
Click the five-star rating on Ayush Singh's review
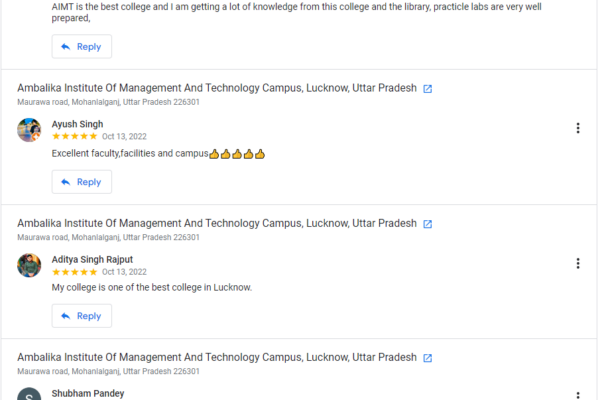pos(74,136)
